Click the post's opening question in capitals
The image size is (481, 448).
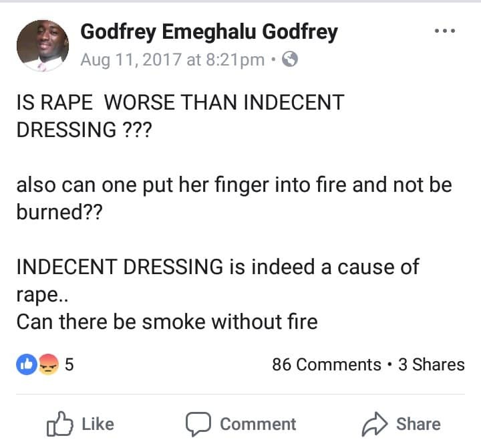click(180, 116)
